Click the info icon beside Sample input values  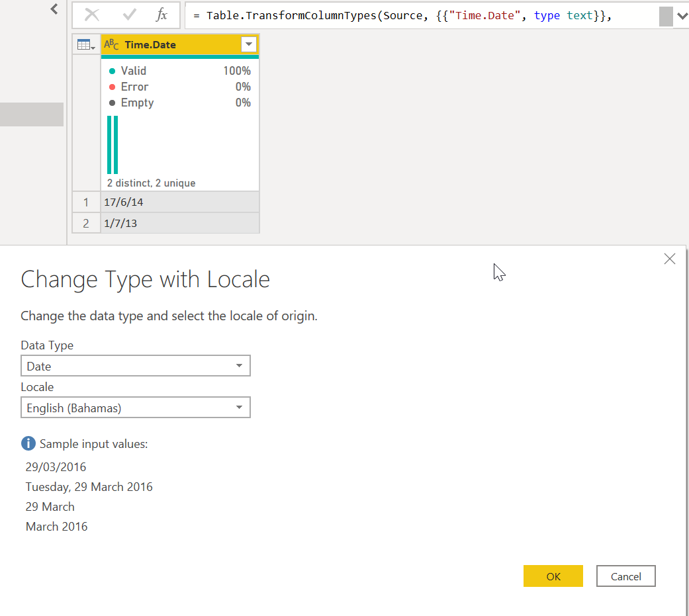(28, 443)
